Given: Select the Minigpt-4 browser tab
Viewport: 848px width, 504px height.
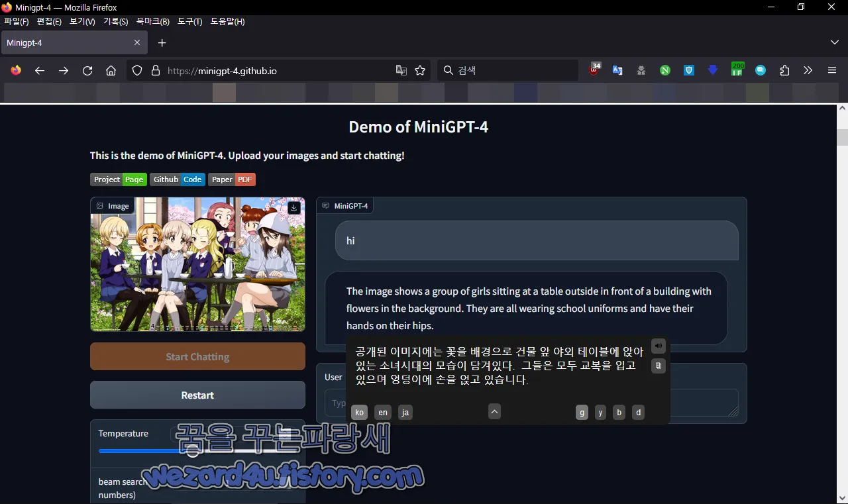Looking at the screenshot, I should click(74, 42).
